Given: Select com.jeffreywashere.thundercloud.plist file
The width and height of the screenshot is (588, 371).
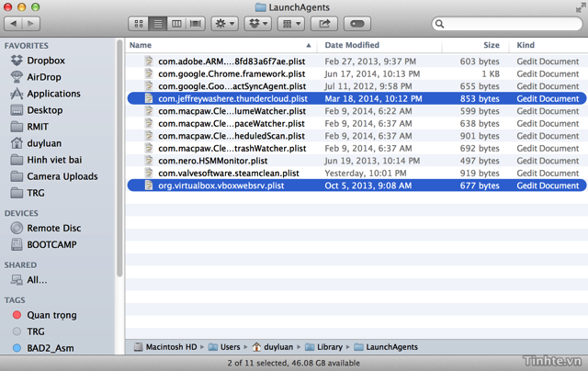Looking at the screenshot, I should click(x=356, y=98).
